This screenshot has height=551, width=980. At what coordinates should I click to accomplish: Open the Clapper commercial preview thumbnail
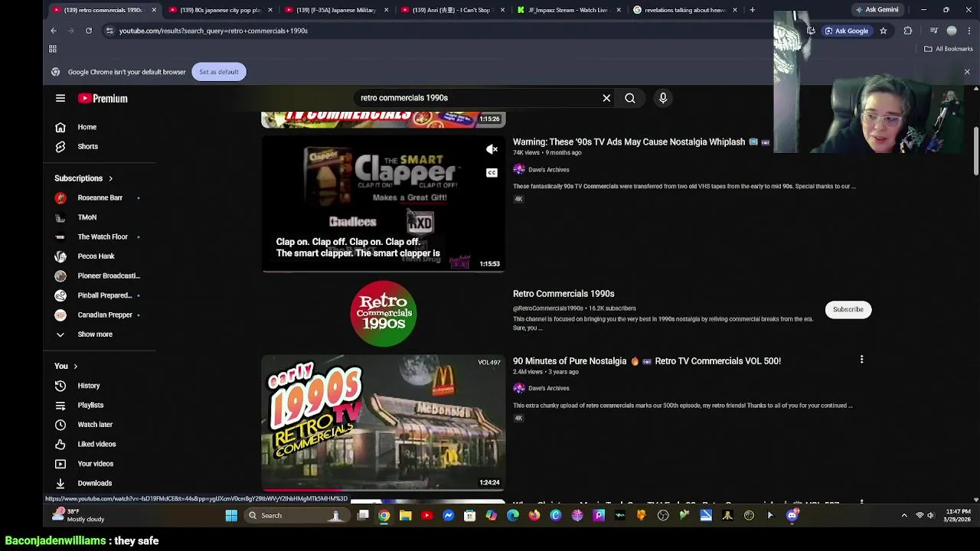384,204
